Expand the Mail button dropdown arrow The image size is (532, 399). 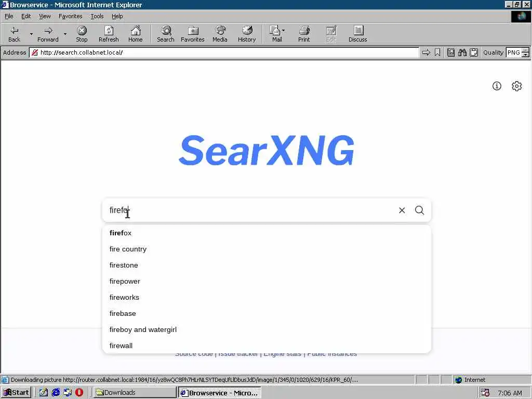coord(283,31)
